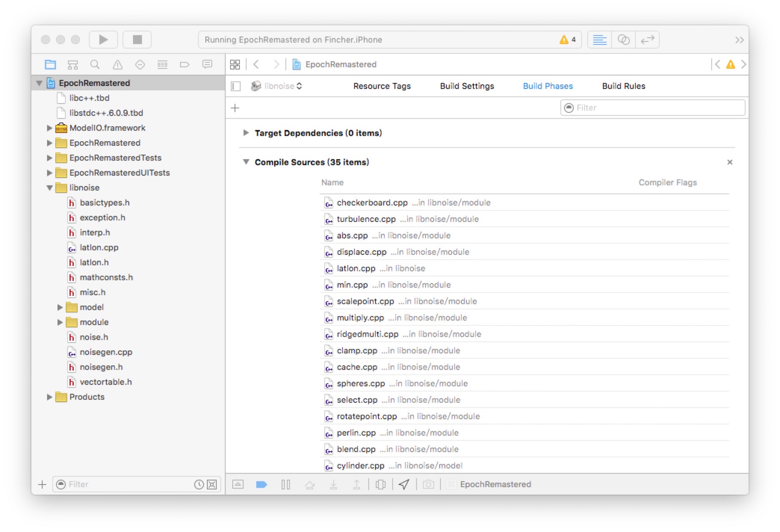Open basictypes.h header file
This screenshot has height=532, width=780.
pyautogui.click(x=128, y=203)
